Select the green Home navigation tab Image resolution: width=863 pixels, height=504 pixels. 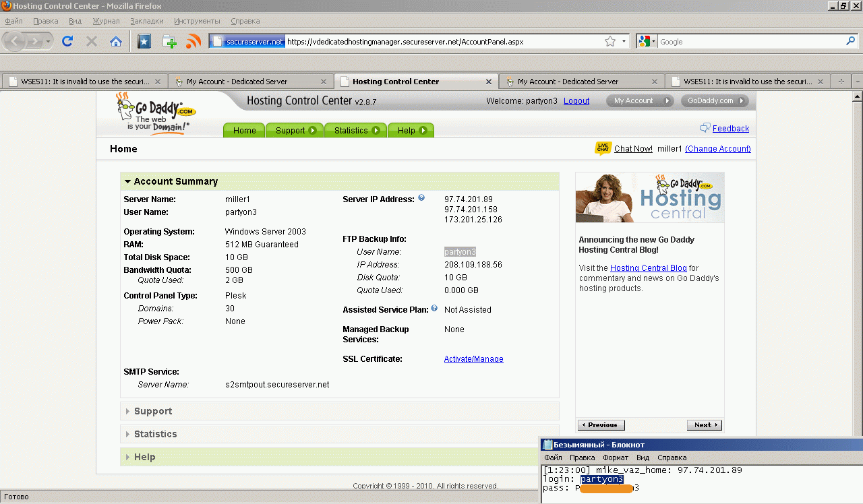[x=244, y=130]
